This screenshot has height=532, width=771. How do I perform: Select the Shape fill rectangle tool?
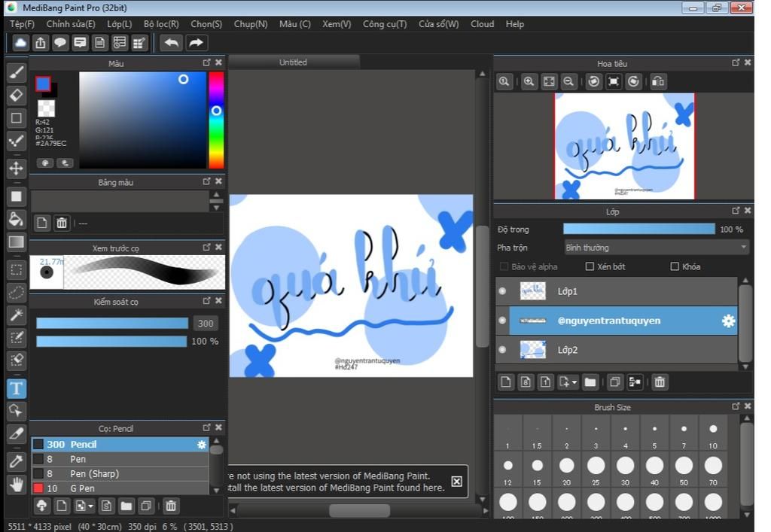[x=17, y=196]
